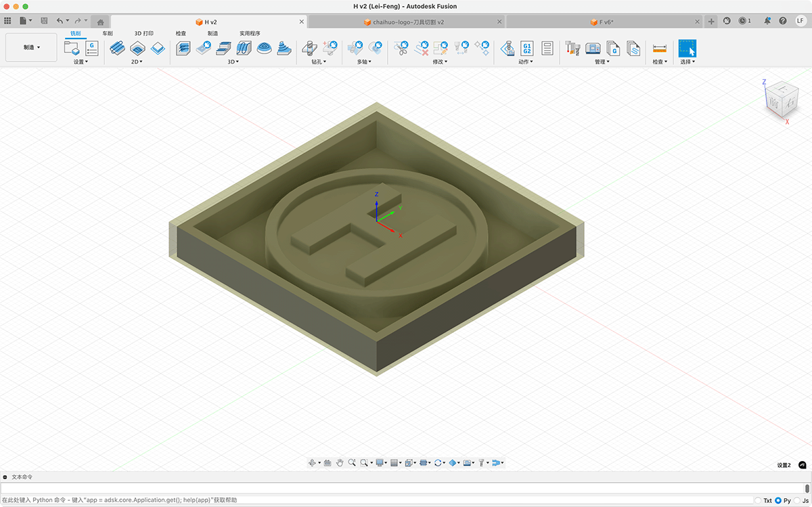Open the File menu document icon
The width and height of the screenshot is (812, 507).
tap(24, 21)
